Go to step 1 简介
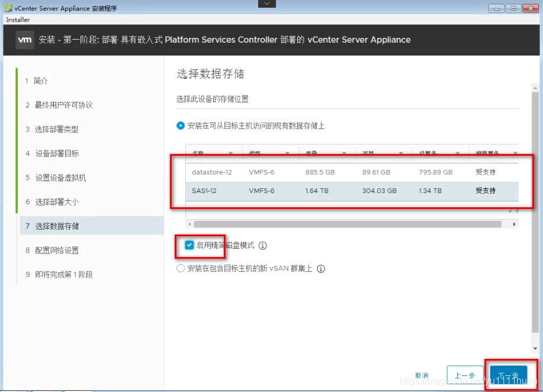This screenshot has height=392, width=543. 37,81
